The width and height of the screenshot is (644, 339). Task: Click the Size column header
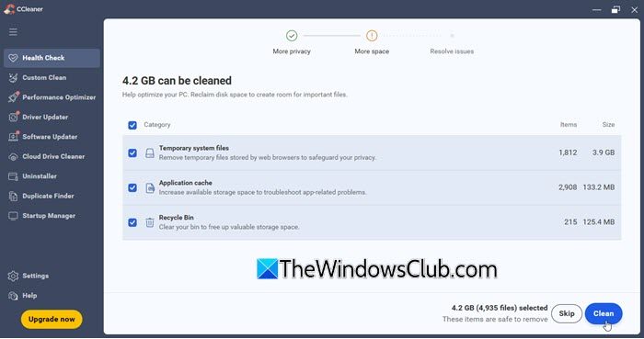click(x=608, y=125)
